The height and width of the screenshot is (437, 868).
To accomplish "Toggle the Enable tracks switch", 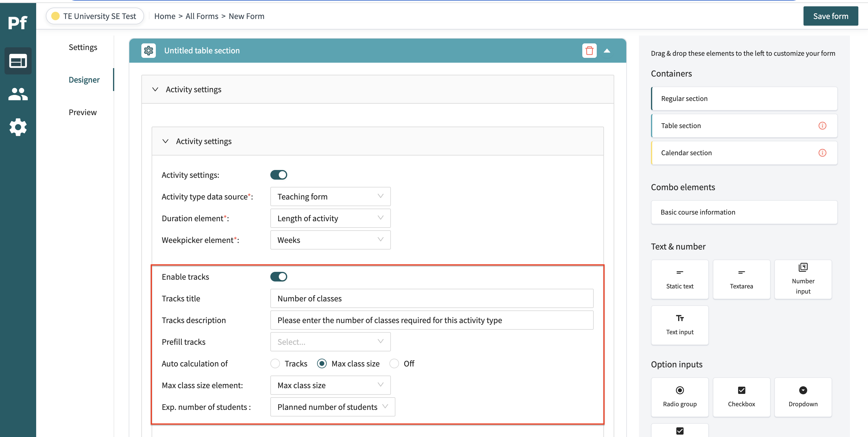I will click(279, 277).
